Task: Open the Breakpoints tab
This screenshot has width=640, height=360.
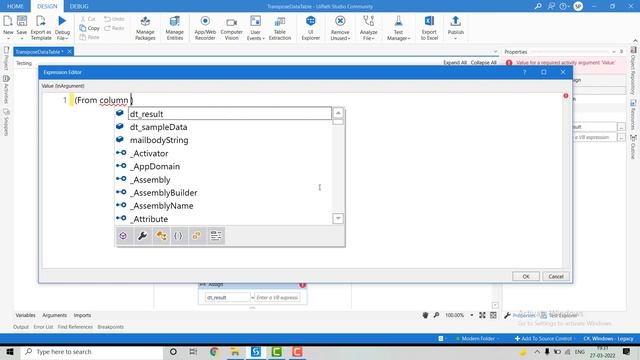Action: [111, 327]
